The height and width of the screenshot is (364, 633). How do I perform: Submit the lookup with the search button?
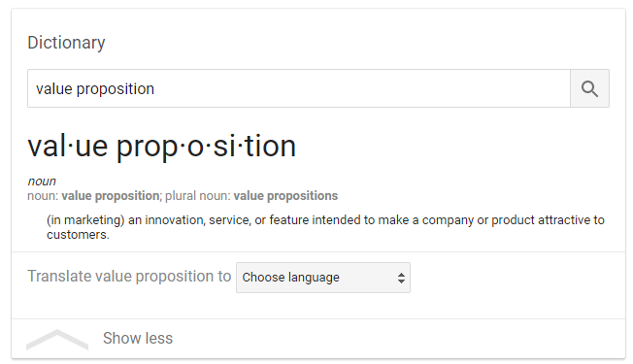[x=589, y=88]
